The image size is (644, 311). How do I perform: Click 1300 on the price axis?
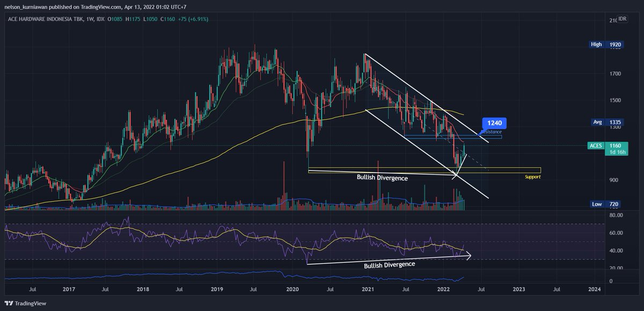pyautogui.click(x=614, y=127)
